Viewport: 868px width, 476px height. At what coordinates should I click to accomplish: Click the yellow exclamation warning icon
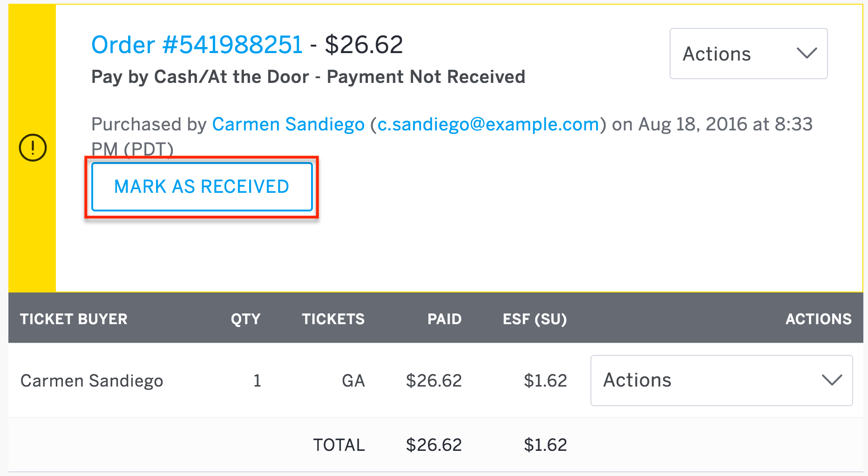(33, 148)
